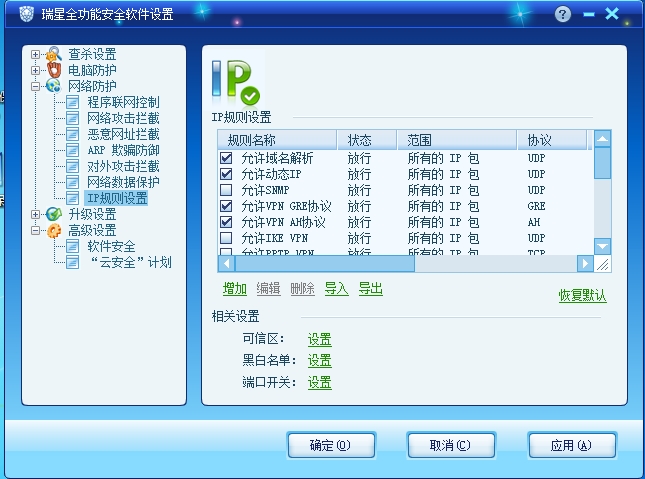Click the 应用(A) button
This screenshot has height=479, width=645.
click(572, 445)
